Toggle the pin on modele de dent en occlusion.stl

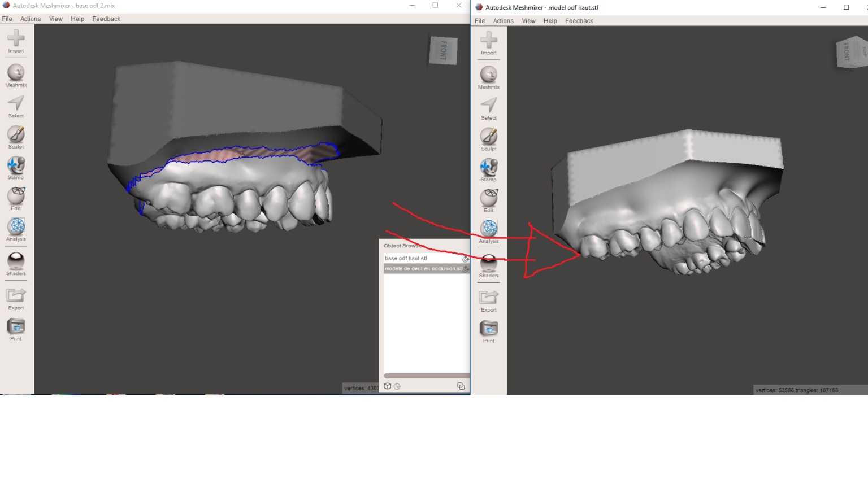pyautogui.click(x=465, y=269)
